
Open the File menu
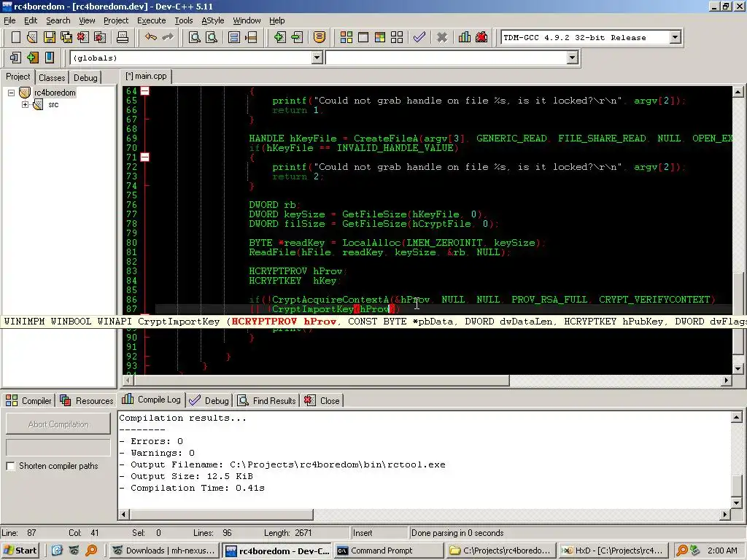pos(9,20)
